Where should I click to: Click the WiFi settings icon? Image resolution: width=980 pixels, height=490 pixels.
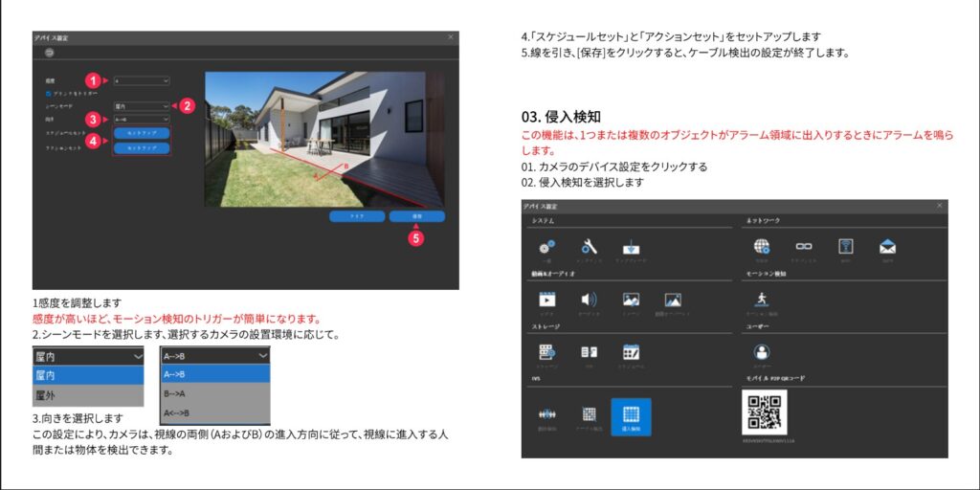845,248
